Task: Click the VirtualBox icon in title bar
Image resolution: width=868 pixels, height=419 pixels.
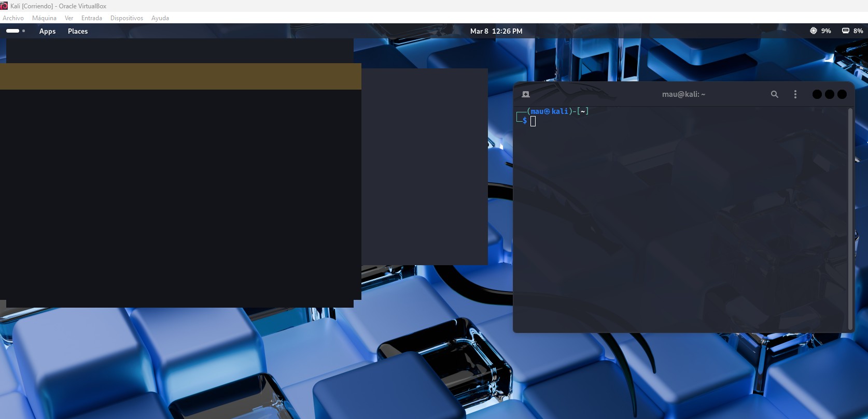Action: (x=4, y=6)
